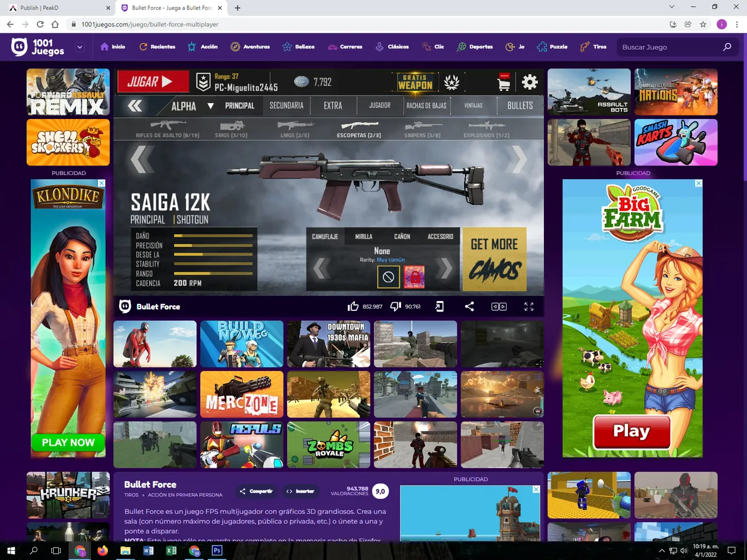Bookmark this page with the star
Screen dimensions: 747x560
(703, 24)
